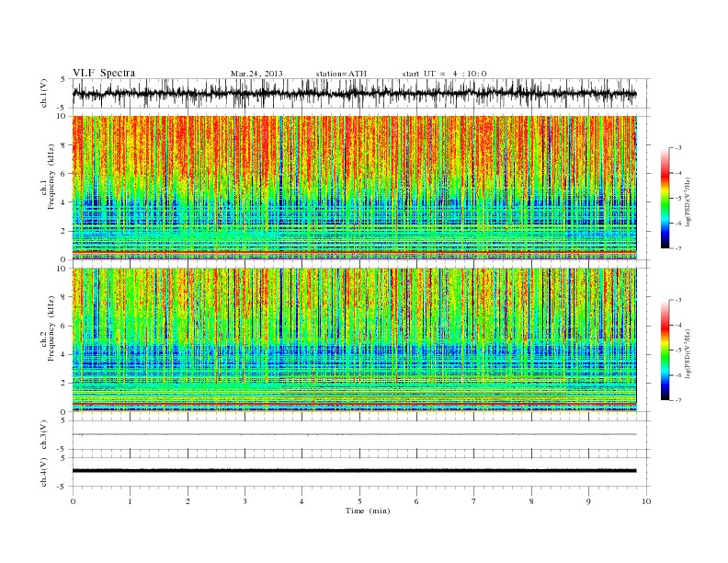
Task: Click the "6" tick on the time axis
Action: tap(416, 501)
